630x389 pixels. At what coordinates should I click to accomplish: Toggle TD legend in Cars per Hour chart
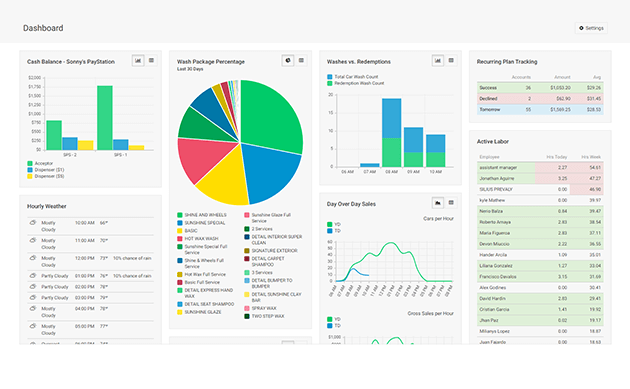[x=334, y=231]
